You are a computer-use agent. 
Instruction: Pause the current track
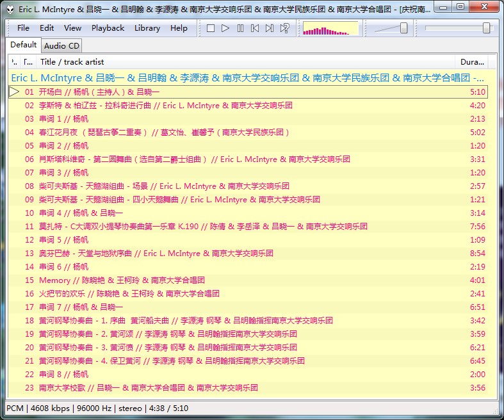coord(240,28)
